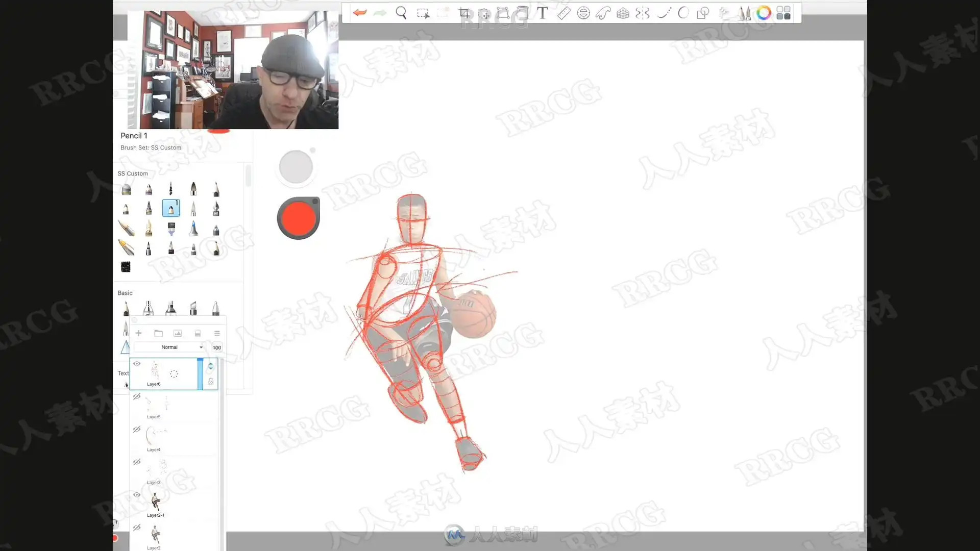The width and height of the screenshot is (980, 551).
Task: Add a new layer with plus
Action: pos(138,333)
